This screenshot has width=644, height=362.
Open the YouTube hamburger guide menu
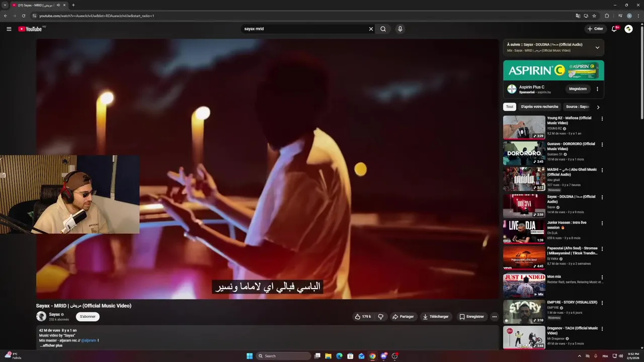(9, 29)
